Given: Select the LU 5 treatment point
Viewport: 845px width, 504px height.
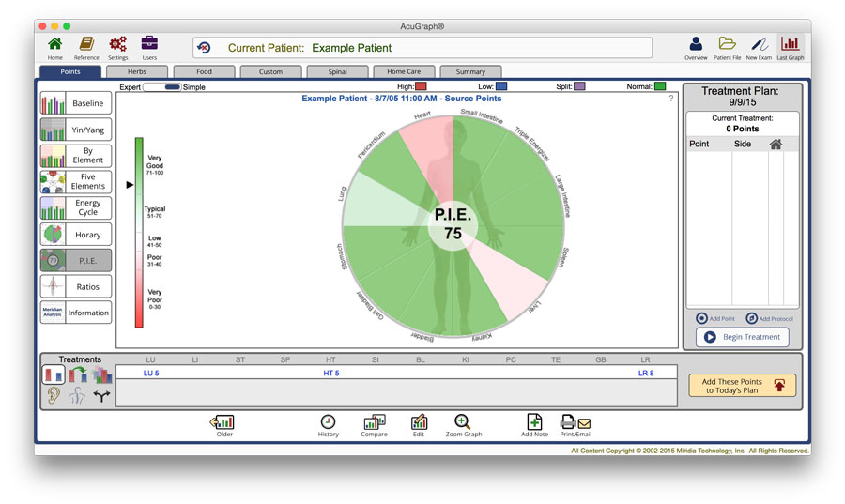Looking at the screenshot, I should 151,373.
